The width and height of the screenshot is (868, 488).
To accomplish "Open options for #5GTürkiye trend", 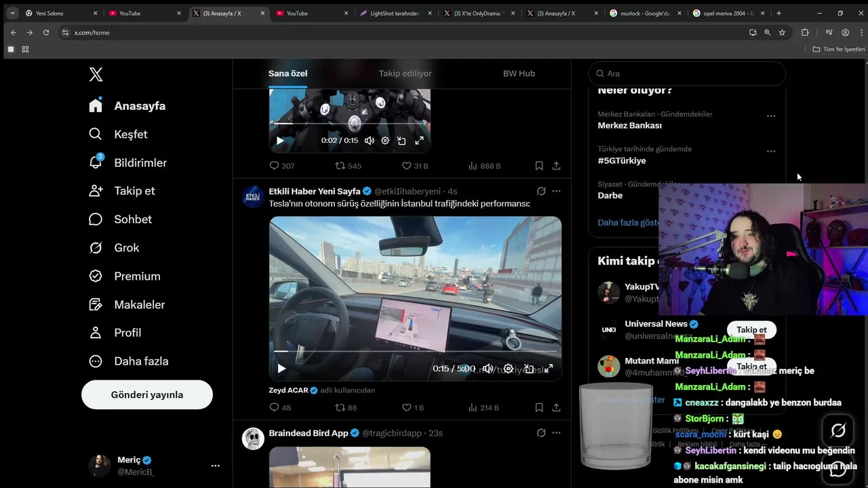I will (770, 151).
